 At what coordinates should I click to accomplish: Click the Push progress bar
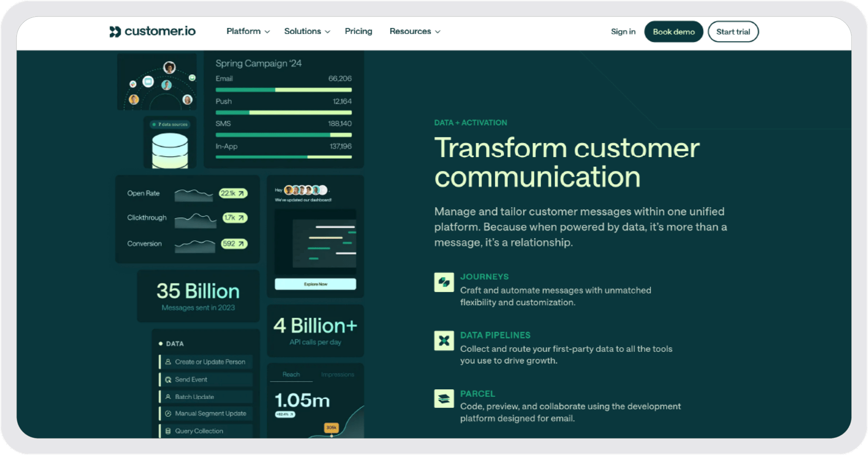coord(284,112)
